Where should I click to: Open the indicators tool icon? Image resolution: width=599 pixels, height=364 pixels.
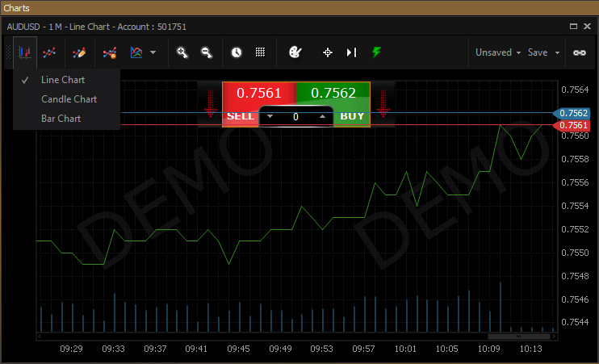(x=50, y=52)
